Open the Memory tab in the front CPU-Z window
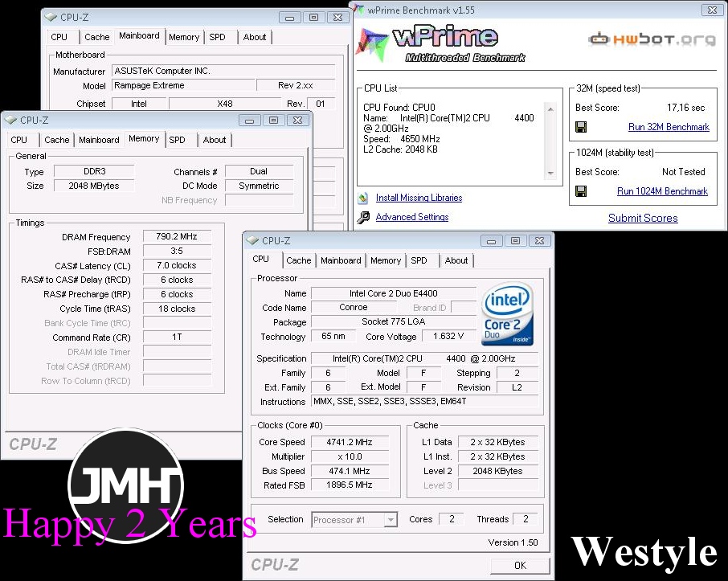Screen dimensions: 728x581 [x=386, y=260]
